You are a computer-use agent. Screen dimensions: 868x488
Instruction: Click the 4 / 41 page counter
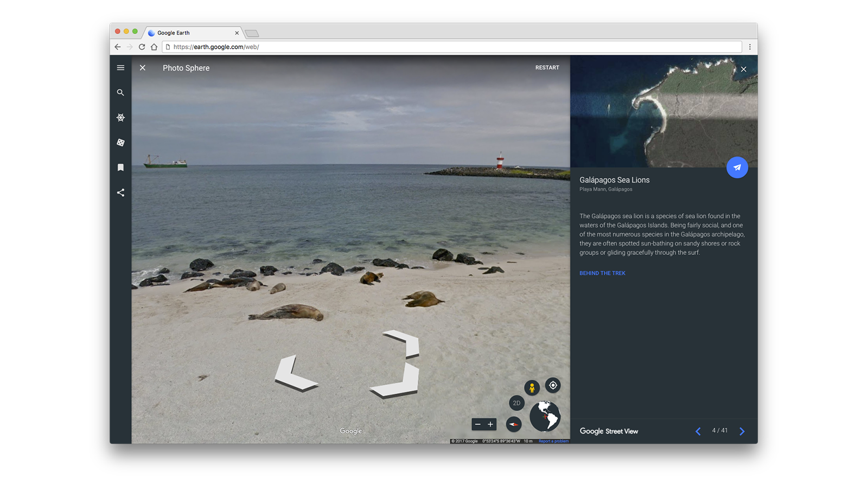(x=720, y=431)
